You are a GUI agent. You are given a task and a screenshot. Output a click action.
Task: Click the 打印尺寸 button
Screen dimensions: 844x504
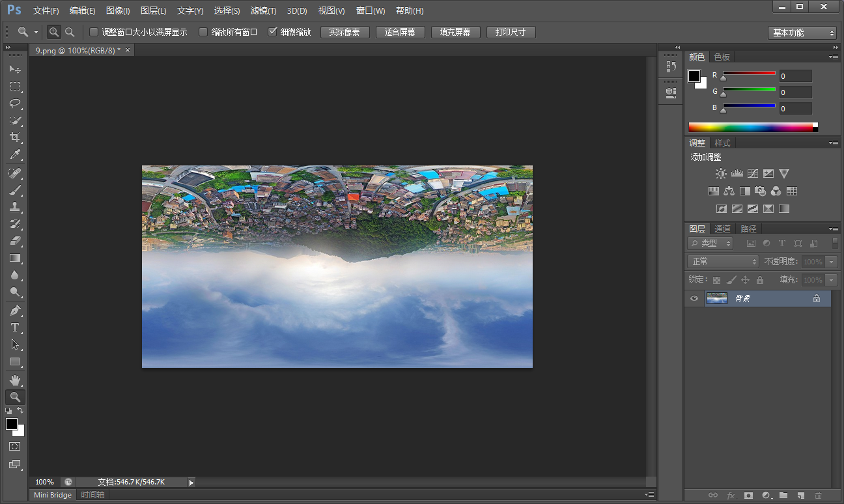511,32
